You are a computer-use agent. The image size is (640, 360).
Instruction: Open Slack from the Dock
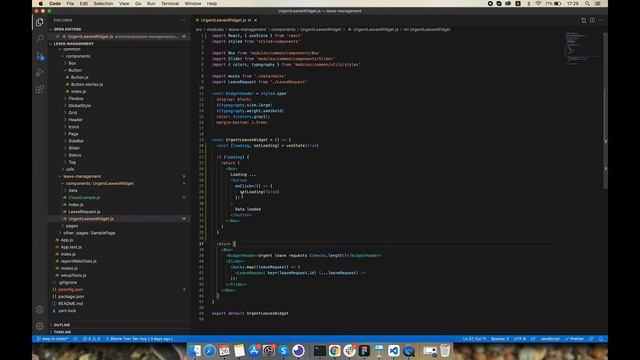pos(349,351)
